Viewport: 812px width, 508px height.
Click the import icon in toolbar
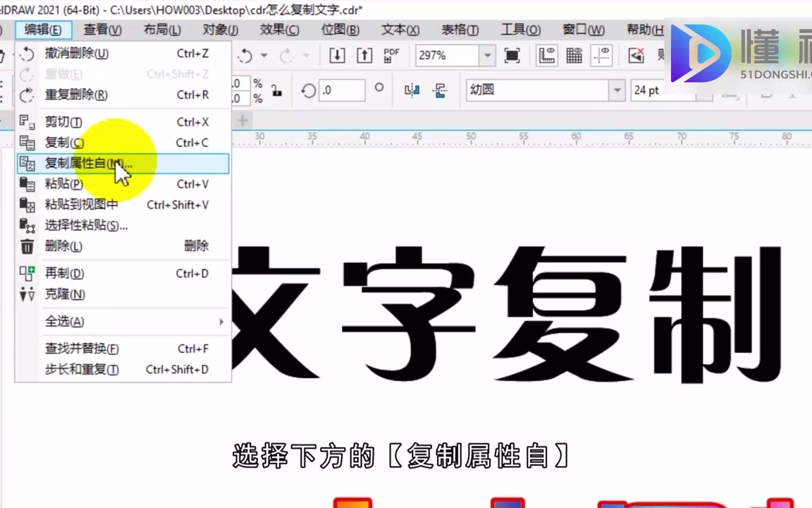337,56
